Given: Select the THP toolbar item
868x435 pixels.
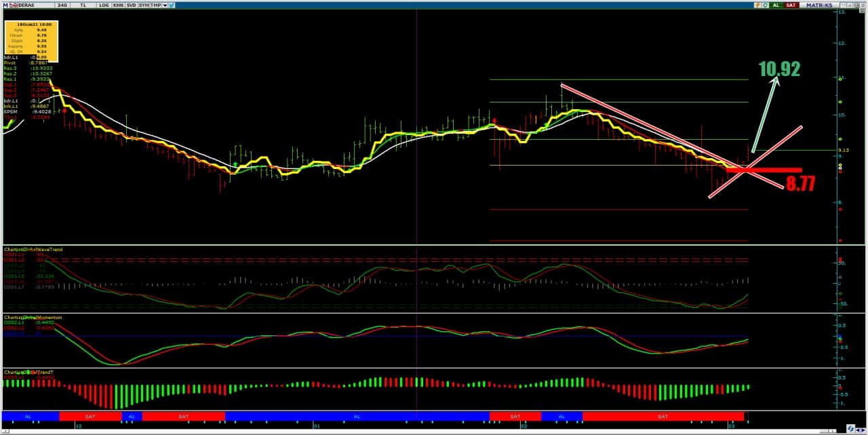Looking at the screenshot, I should click(x=156, y=5).
